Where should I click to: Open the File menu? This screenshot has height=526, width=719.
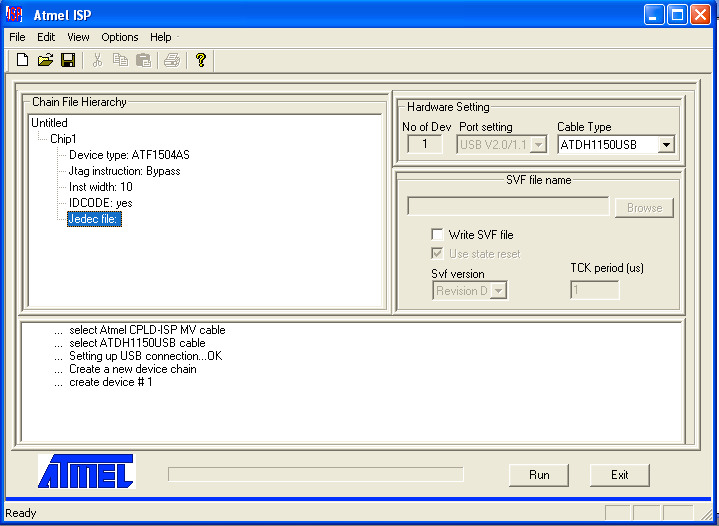pos(17,37)
